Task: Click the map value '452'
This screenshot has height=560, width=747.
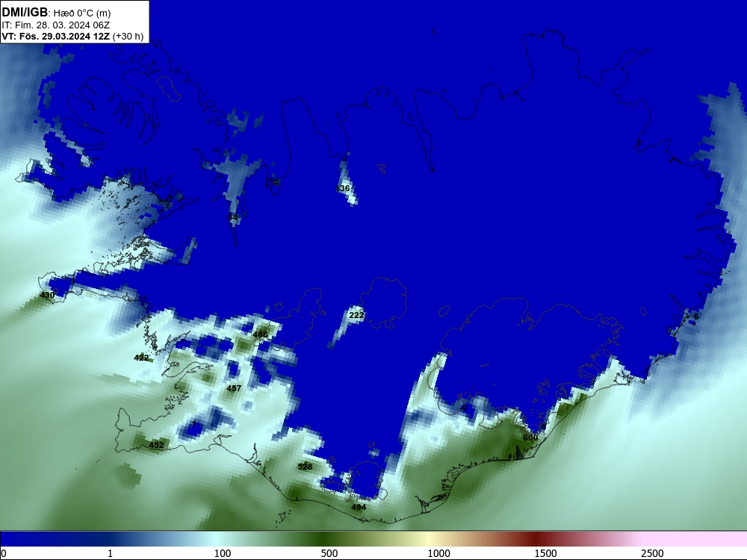Action: tap(156, 445)
